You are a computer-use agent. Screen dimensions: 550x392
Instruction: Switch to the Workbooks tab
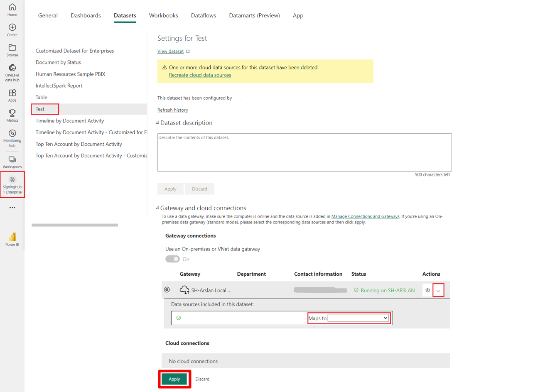point(163,15)
